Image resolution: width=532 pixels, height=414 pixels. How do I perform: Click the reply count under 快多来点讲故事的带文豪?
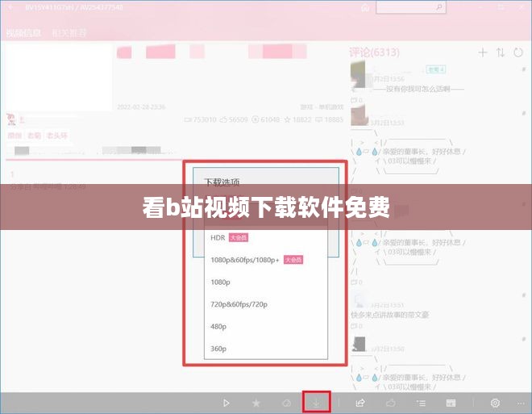pyautogui.click(x=356, y=326)
